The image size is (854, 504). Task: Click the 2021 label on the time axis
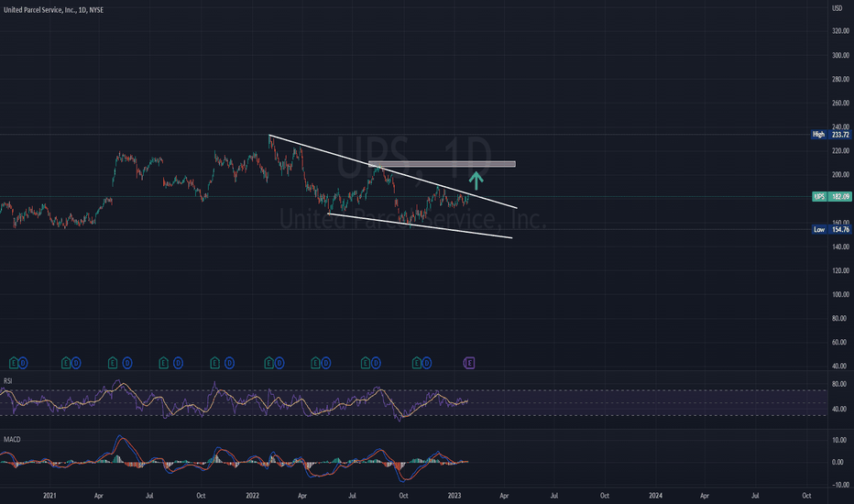pos(49,496)
